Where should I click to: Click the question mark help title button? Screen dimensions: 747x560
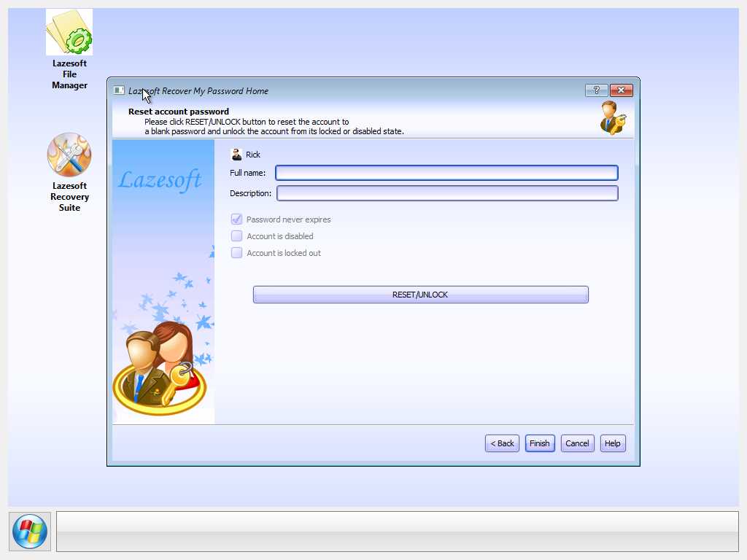(x=596, y=90)
